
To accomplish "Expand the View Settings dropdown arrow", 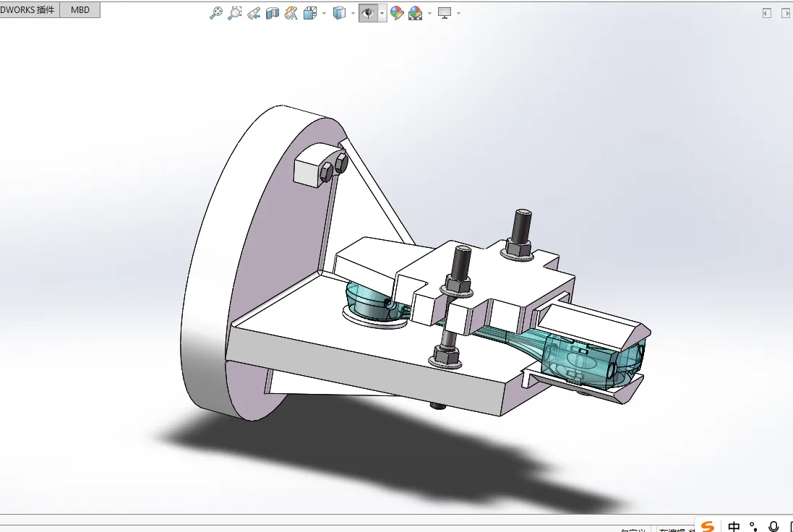I will pos(459,13).
